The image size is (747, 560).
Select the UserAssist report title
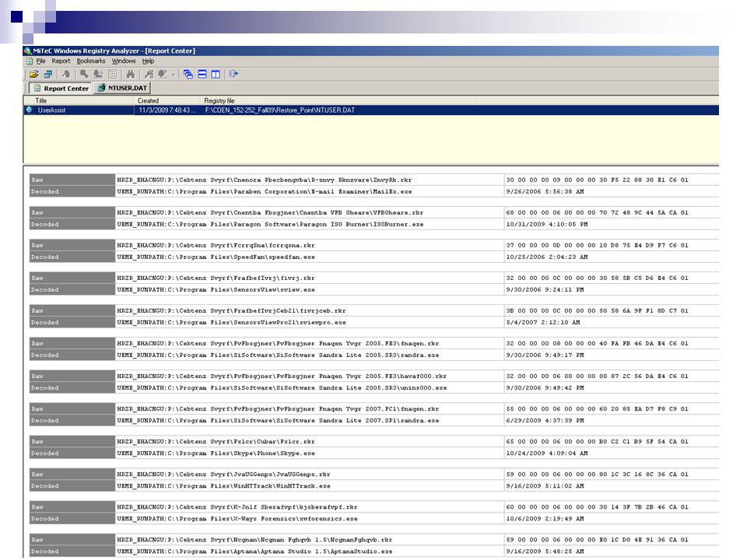coord(51,110)
